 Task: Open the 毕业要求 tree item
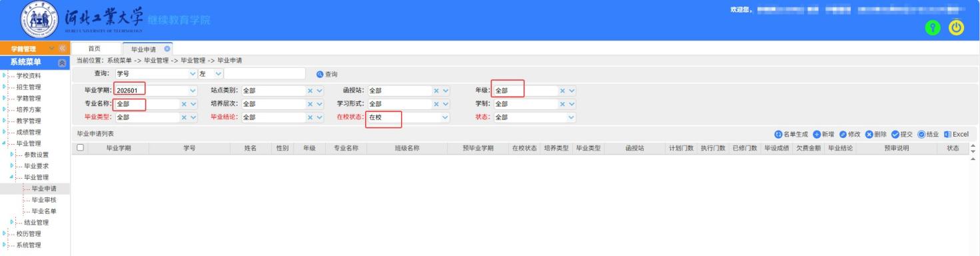tap(36, 166)
